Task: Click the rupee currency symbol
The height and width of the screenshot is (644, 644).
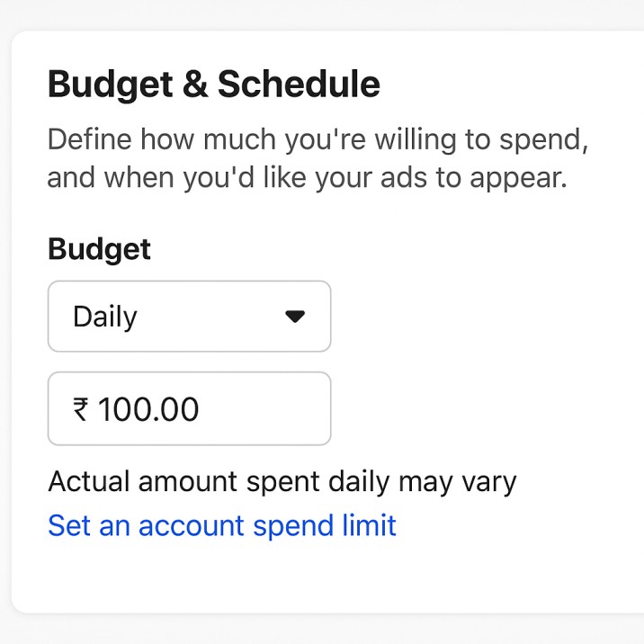Action: [x=81, y=410]
